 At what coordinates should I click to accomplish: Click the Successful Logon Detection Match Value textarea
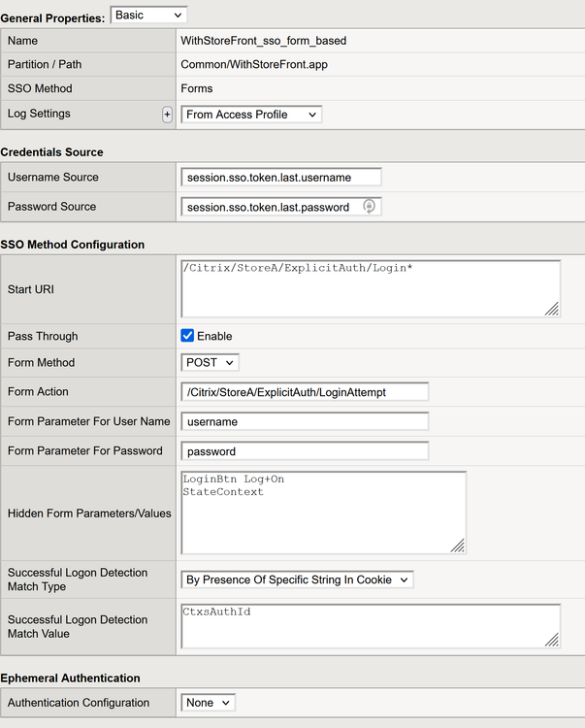(369, 626)
